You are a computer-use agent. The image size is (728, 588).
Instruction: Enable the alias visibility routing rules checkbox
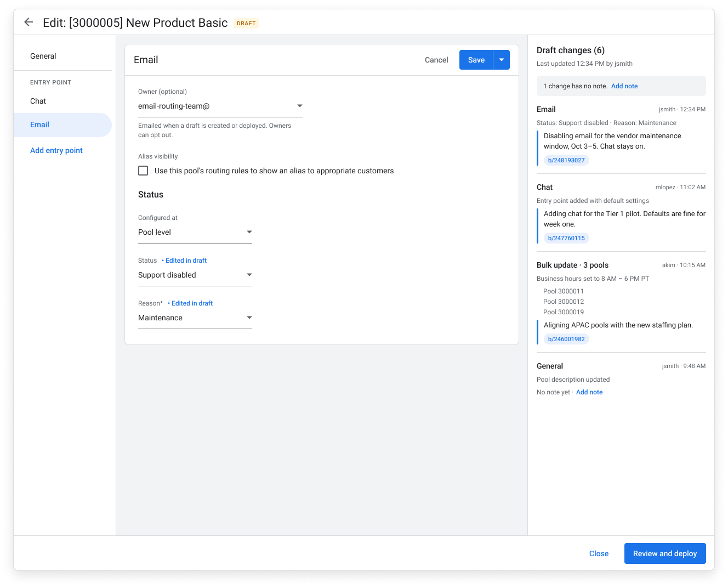(143, 171)
